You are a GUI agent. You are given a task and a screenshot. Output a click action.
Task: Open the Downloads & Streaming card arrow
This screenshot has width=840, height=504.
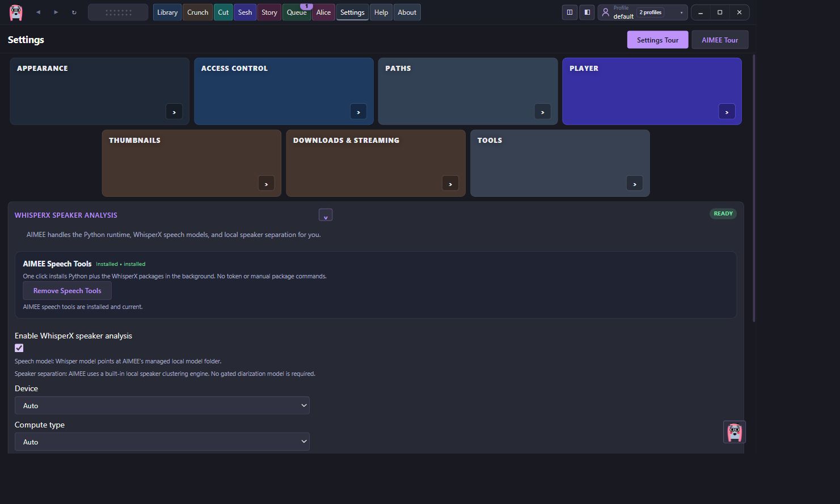point(450,184)
